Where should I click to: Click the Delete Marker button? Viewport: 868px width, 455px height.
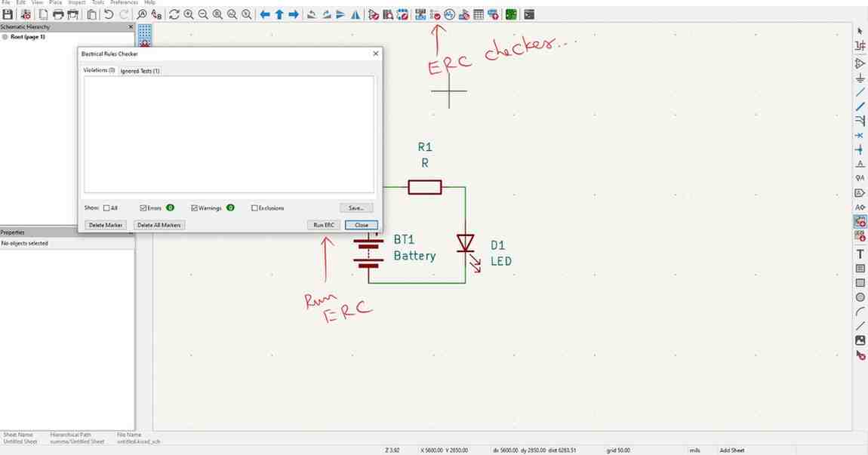pos(105,225)
